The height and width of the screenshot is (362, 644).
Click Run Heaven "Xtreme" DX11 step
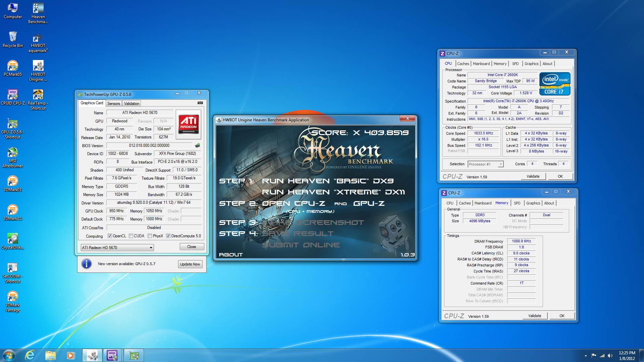click(x=333, y=192)
